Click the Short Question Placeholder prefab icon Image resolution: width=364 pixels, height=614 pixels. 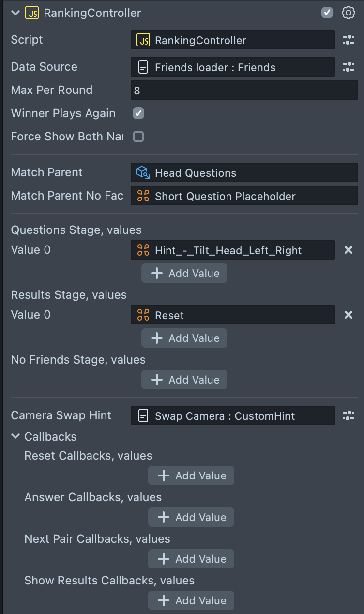pyautogui.click(x=143, y=196)
